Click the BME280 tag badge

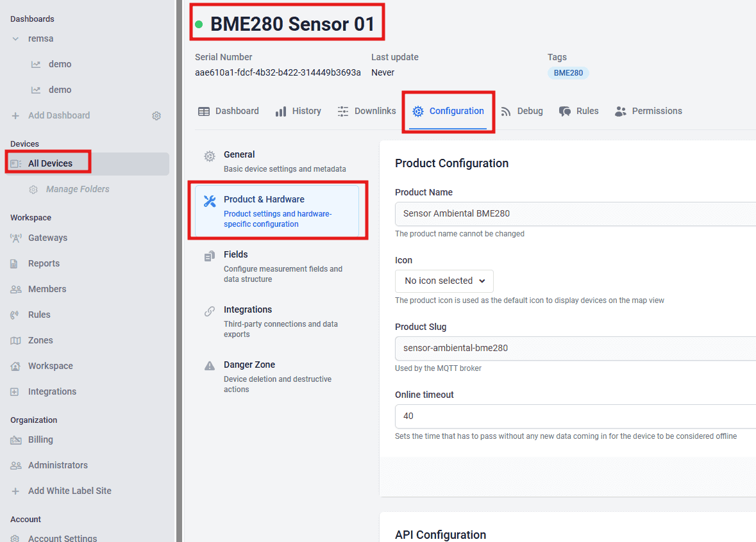pyautogui.click(x=568, y=73)
